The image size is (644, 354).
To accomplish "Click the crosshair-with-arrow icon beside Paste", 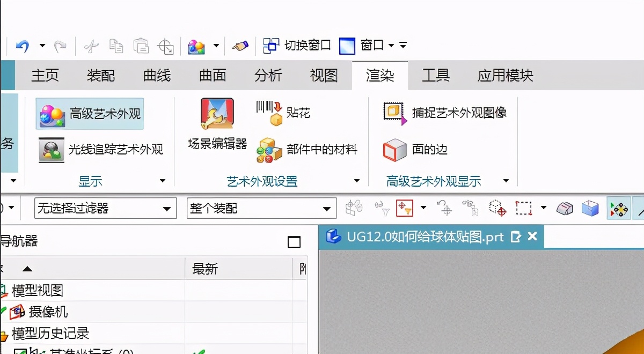I will click(165, 46).
